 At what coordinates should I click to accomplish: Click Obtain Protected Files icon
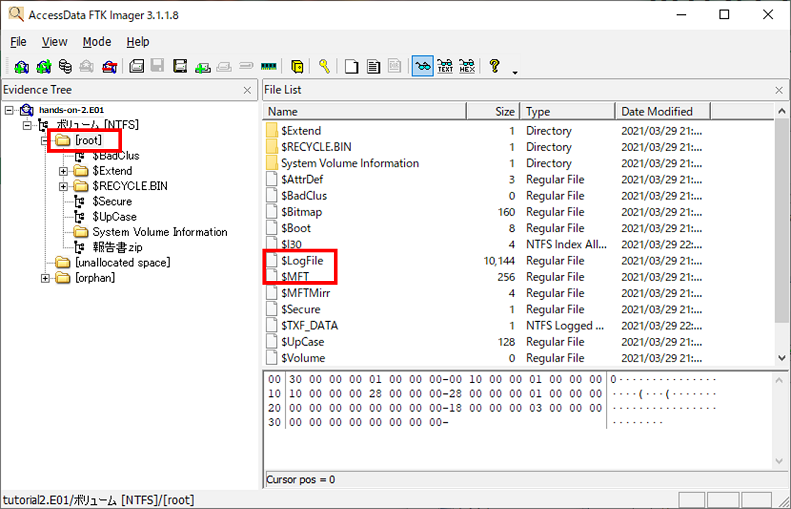coord(298,66)
